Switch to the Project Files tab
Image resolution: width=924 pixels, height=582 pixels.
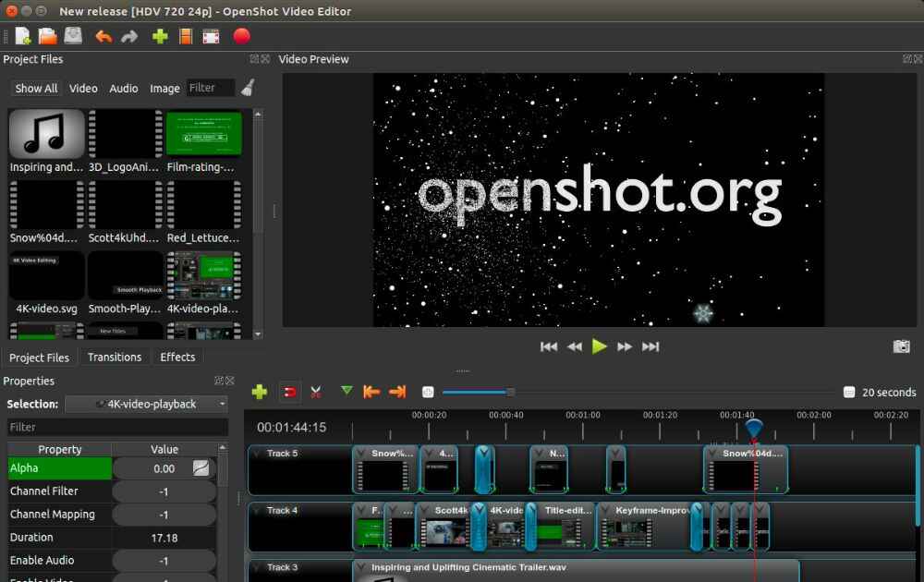point(39,358)
